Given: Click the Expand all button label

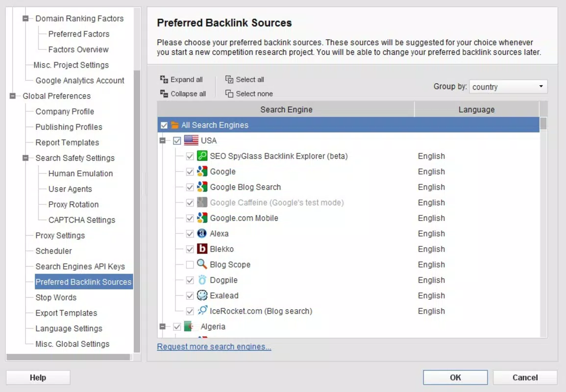Looking at the screenshot, I should [187, 79].
